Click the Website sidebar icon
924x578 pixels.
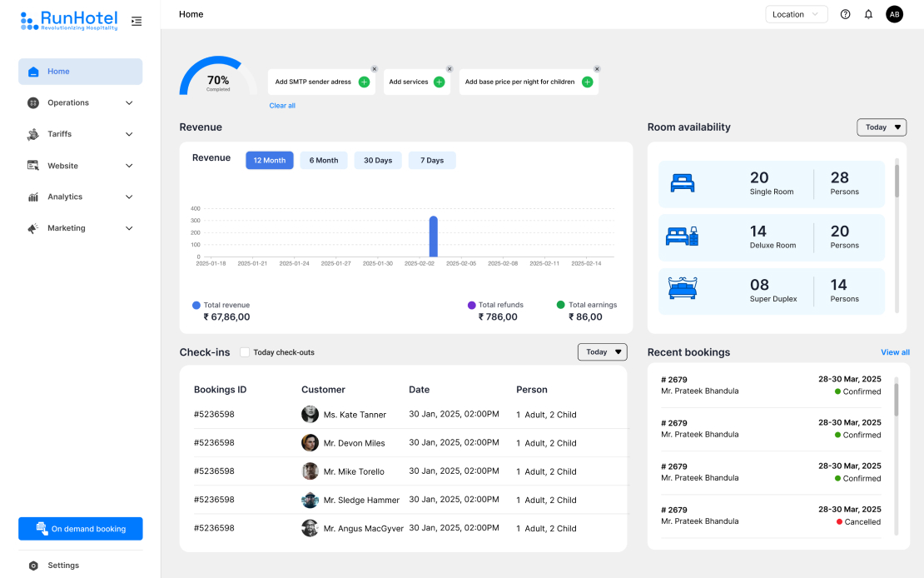[x=33, y=166]
